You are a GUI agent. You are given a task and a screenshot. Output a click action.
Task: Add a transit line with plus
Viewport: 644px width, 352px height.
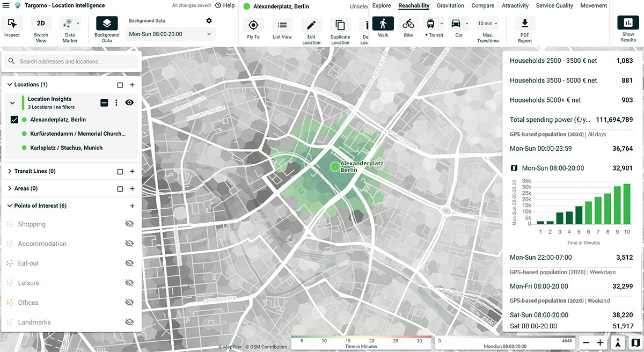[x=132, y=172]
